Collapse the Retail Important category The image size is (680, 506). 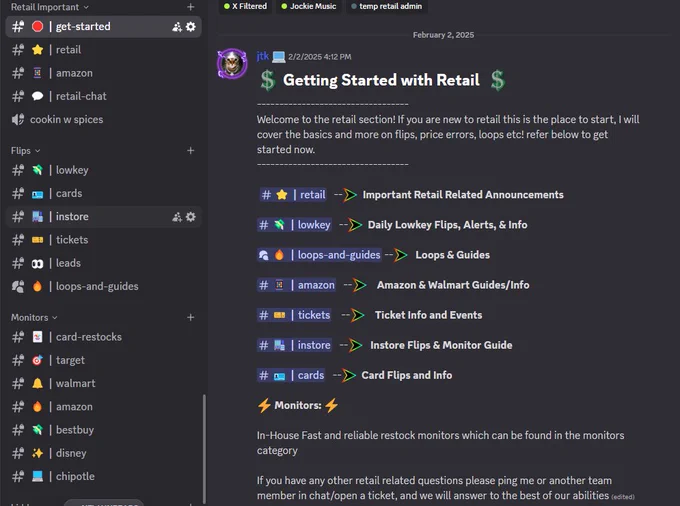click(x=49, y=7)
